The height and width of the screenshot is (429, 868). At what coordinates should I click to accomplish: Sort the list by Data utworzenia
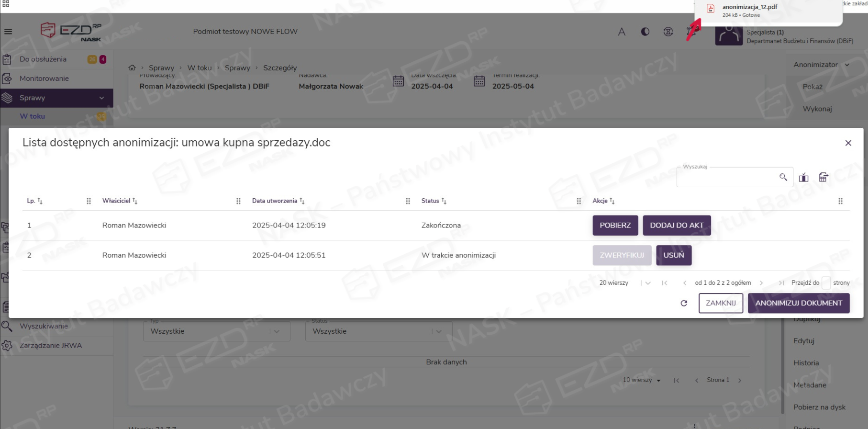(x=301, y=201)
